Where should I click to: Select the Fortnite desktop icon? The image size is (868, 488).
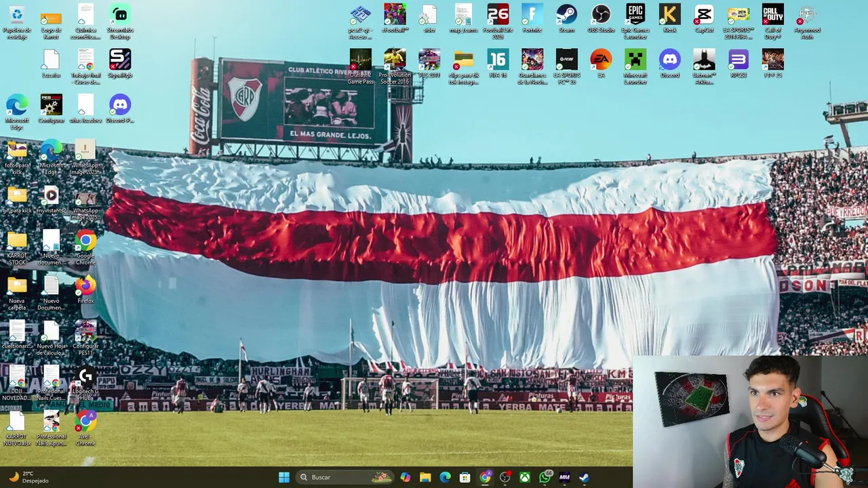pos(532,18)
